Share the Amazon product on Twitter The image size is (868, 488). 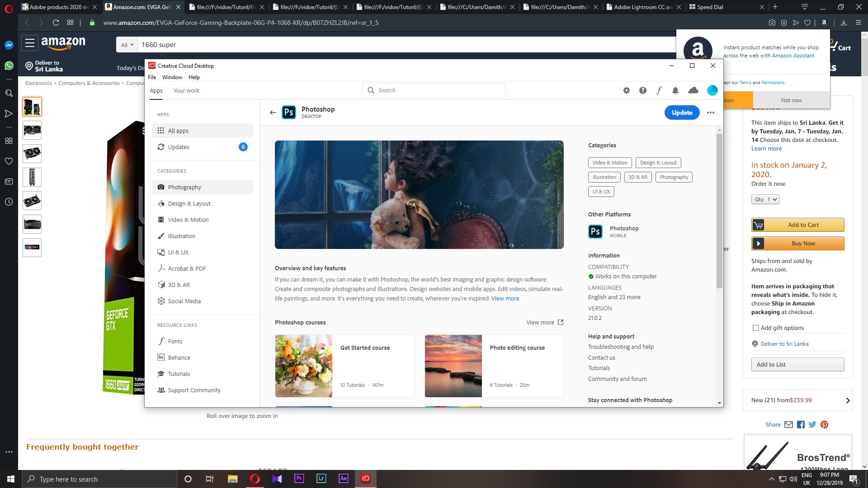[x=812, y=425]
